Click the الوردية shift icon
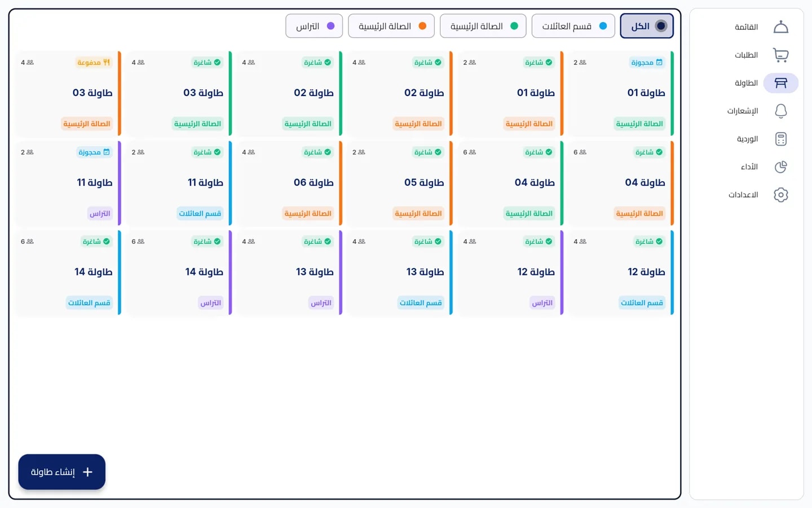812x508 pixels. pyautogui.click(x=780, y=139)
